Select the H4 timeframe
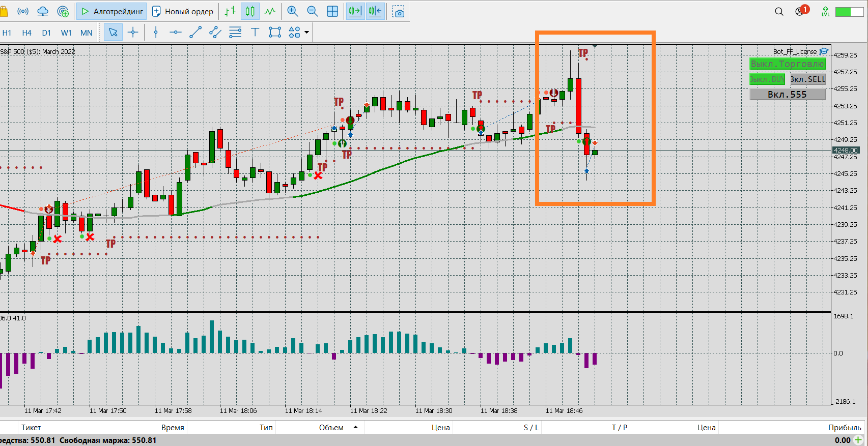868x446 pixels. point(27,33)
